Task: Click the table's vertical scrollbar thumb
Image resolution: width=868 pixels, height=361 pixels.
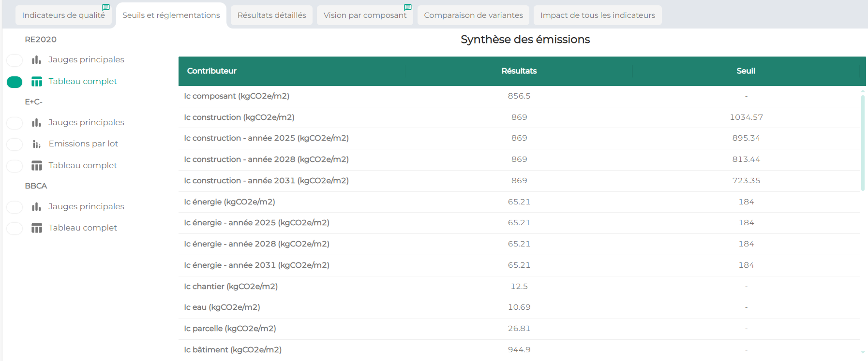Action: (863, 143)
